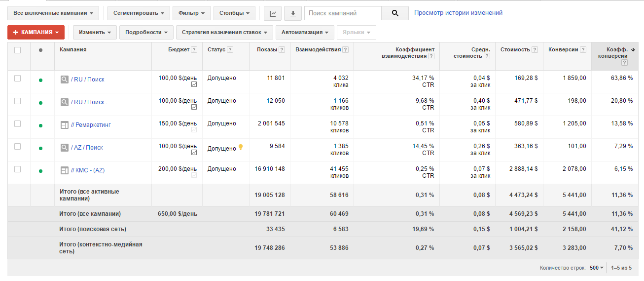Screen dimensions: 644x281
Task: Click the Поиск кампаний search field
Action: tap(343, 13)
